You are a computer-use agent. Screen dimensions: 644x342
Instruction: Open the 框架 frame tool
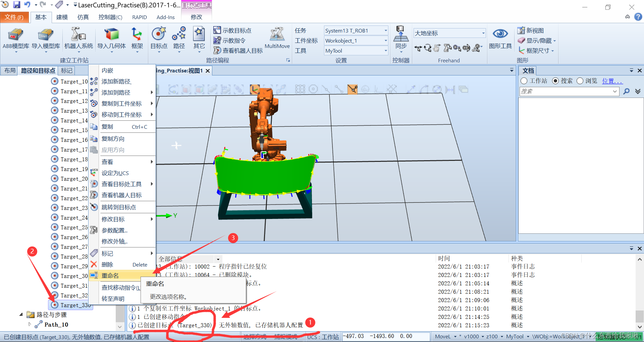click(137, 39)
